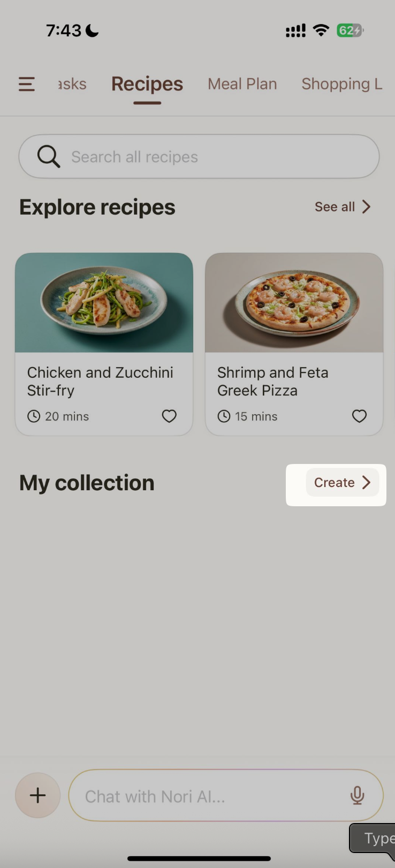Tap the See all link
The image size is (395, 868).
(x=335, y=207)
